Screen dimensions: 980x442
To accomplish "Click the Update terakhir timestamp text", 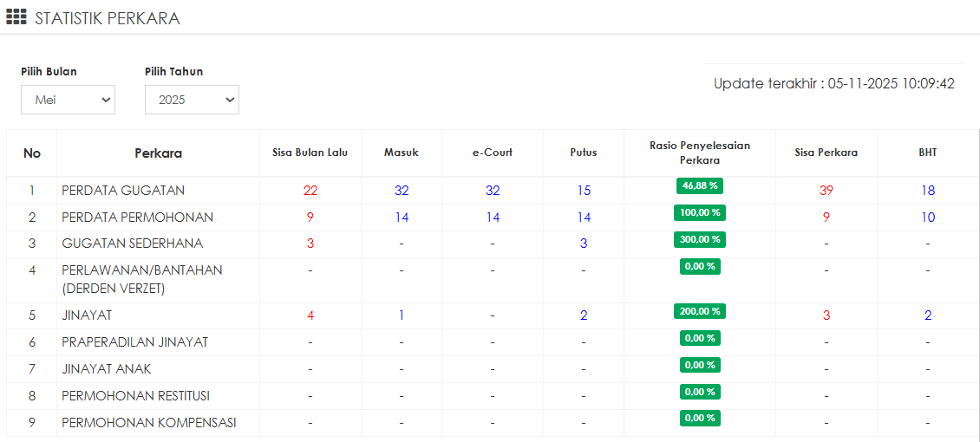I will 833,84.
